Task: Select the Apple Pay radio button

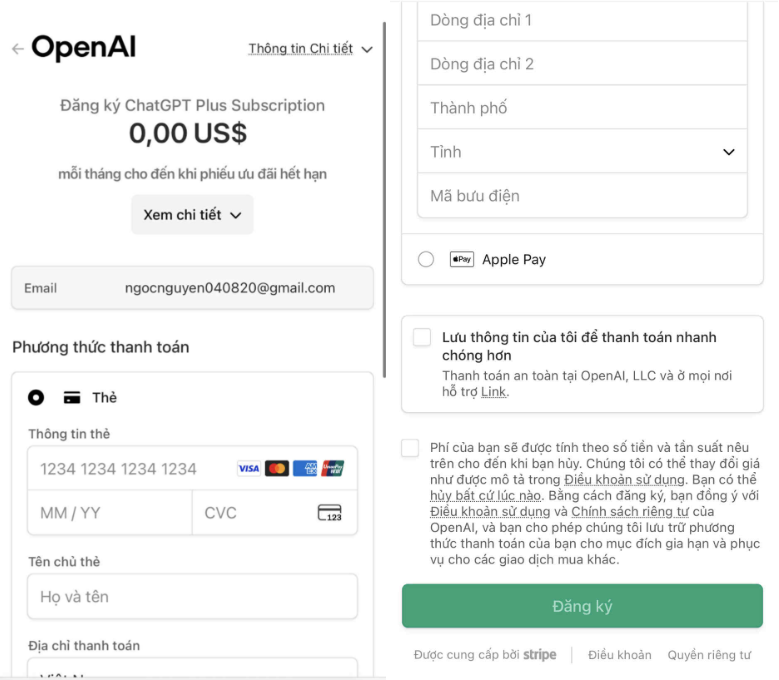Action: [x=426, y=259]
